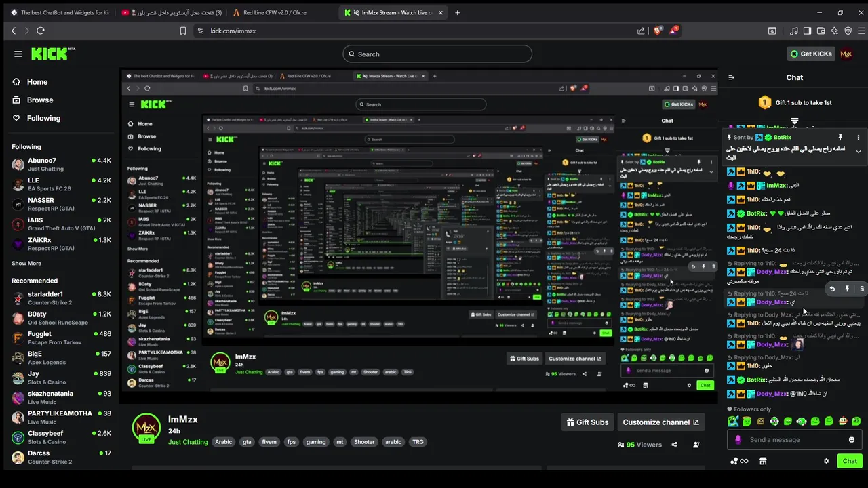Click Gift 1 sub to take 1st
This screenshot has width=868, height=488.
coord(795,102)
